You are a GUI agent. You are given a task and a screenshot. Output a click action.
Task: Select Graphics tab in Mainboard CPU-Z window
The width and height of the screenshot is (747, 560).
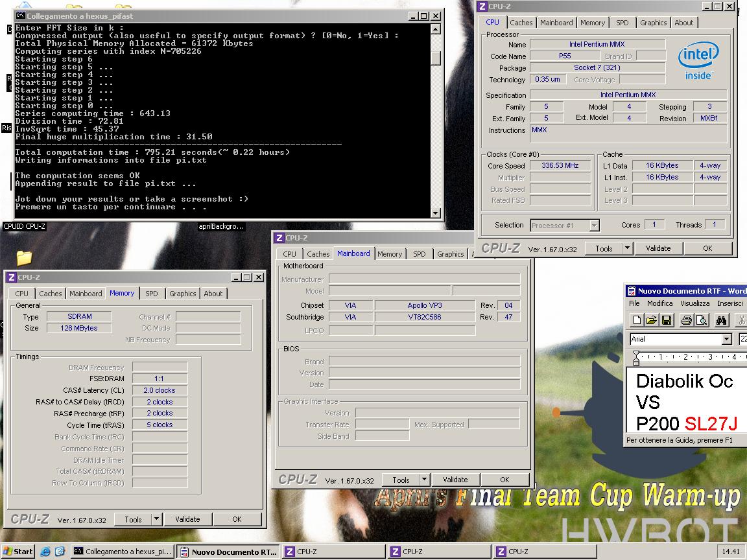point(450,254)
